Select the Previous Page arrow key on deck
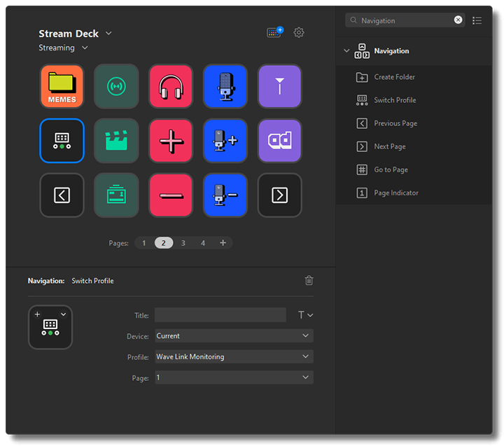The height and width of the screenshot is (446, 504). point(62,195)
